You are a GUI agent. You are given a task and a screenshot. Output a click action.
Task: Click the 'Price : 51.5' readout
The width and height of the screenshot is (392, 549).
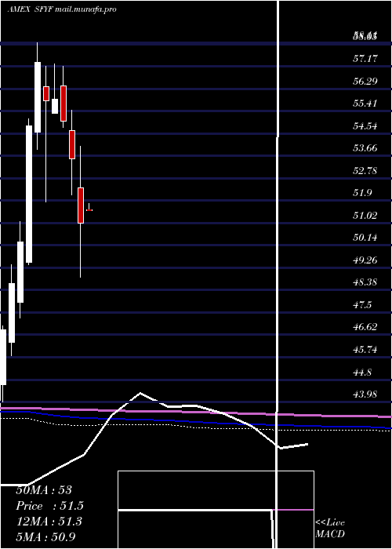(49, 506)
